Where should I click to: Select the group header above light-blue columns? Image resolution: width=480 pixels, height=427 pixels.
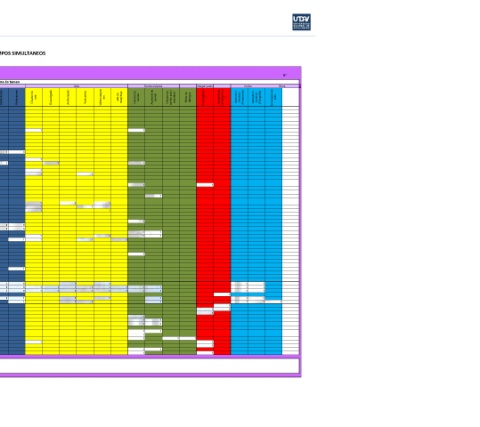point(248,86)
